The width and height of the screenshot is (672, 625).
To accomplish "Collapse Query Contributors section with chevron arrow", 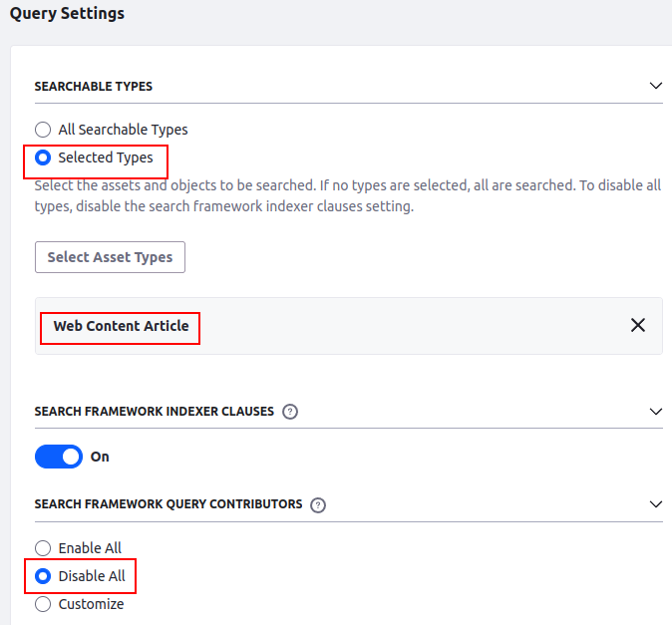I will tap(655, 504).
